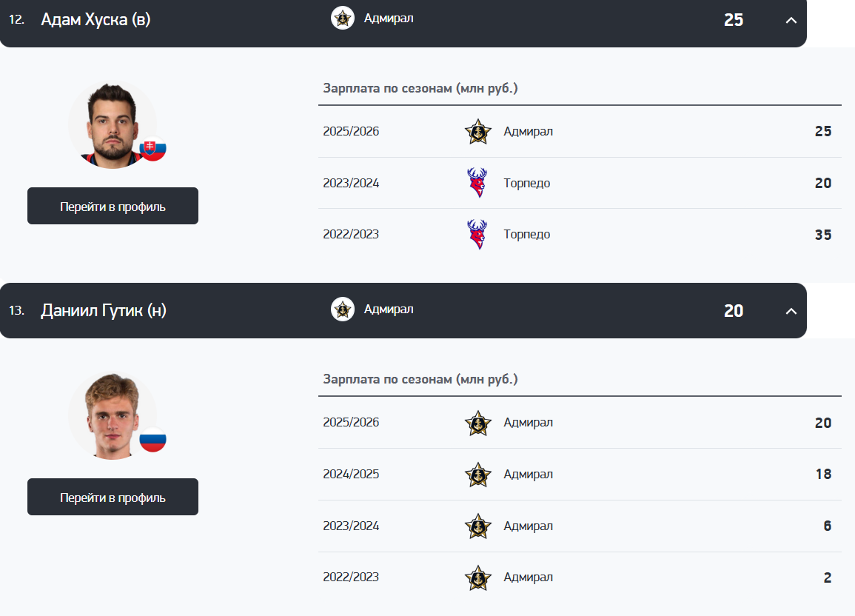Click Торпедо team name in 2023/2024 row
Image resolution: width=855 pixels, height=616 pixels.
(526, 183)
